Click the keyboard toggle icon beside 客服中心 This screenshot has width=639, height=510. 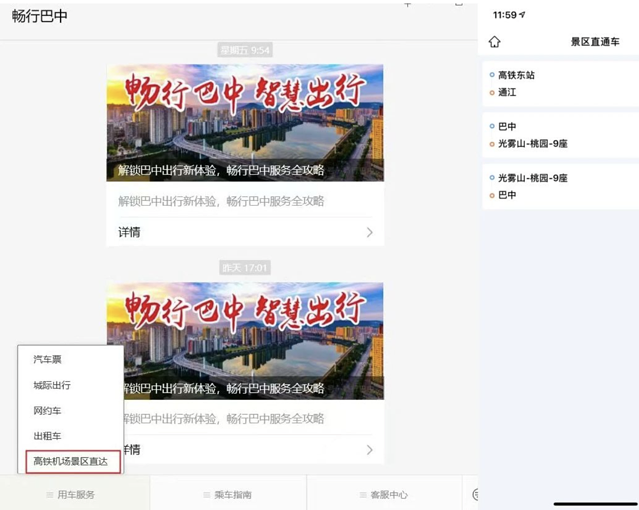tap(475, 495)
